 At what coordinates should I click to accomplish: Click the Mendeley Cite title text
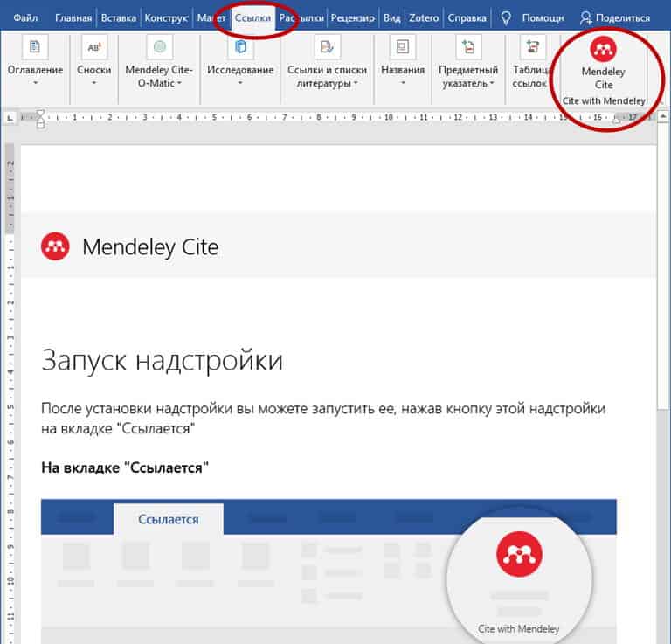(150, 247)
